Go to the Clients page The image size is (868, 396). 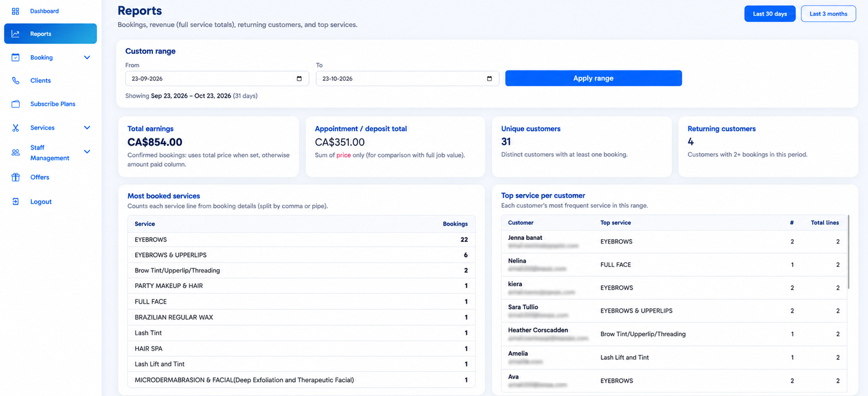pos(41,80)
